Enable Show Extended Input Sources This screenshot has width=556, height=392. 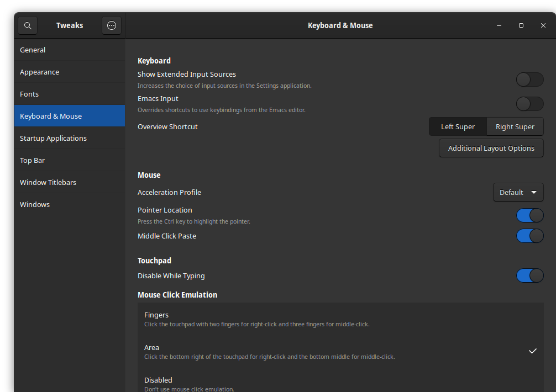point(529,80)
